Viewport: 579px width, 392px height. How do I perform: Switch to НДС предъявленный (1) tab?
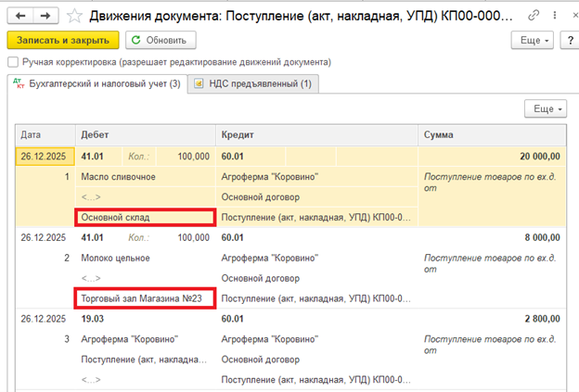[253, 83]
